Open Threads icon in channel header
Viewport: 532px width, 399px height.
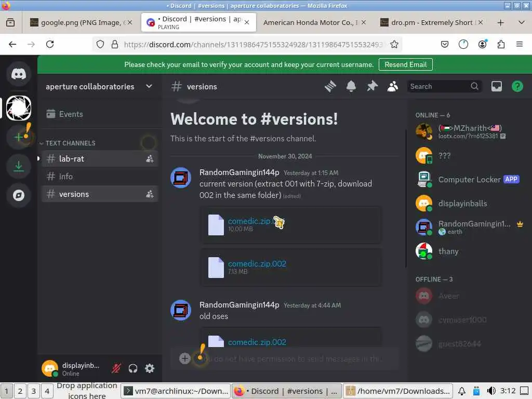pyautogui.click(x=330, y=87)
